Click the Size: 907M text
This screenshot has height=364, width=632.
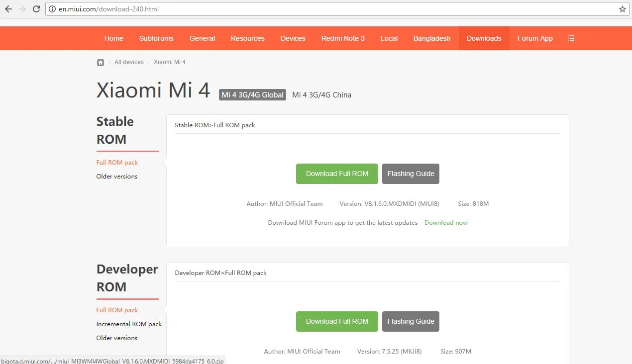click(456, 352)
